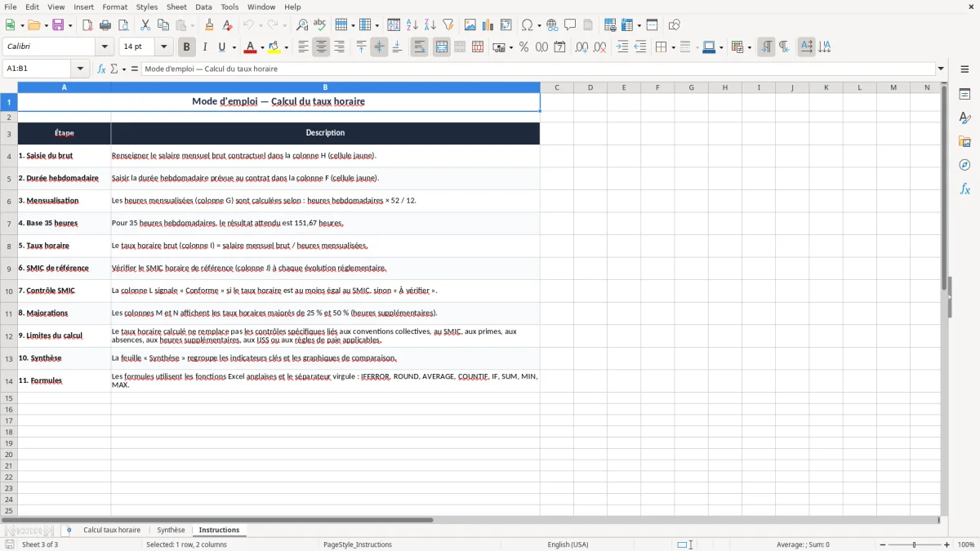This screenshot has width=980, height=551.
Task: Click the Print icon
Action: pos(105,25)
